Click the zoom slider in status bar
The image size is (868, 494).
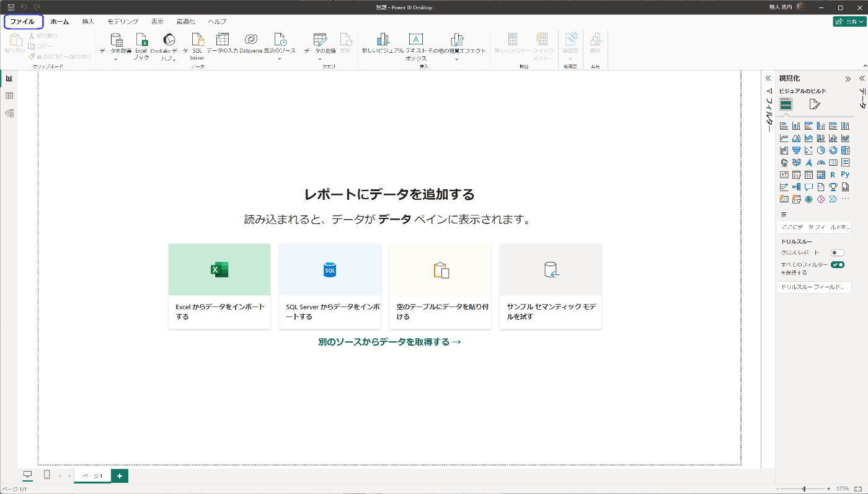804,489
